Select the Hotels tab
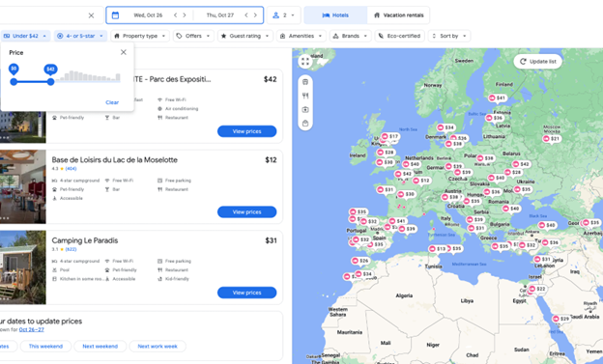 click(x=335, y=15)
